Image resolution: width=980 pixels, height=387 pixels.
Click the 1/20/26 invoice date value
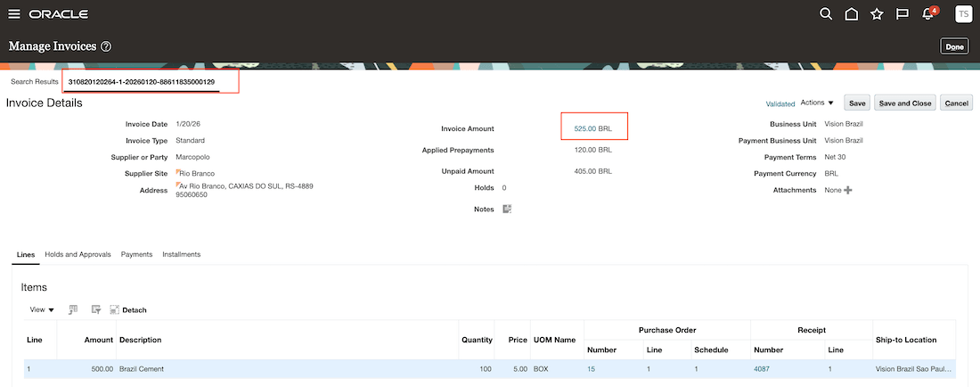(x=188, y=124)
